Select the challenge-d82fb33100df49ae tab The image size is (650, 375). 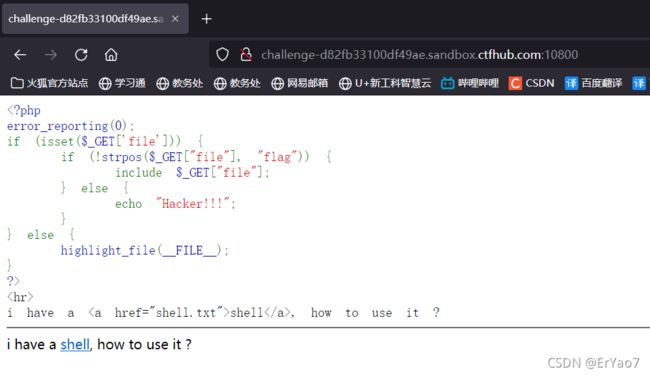pos(95,19)
